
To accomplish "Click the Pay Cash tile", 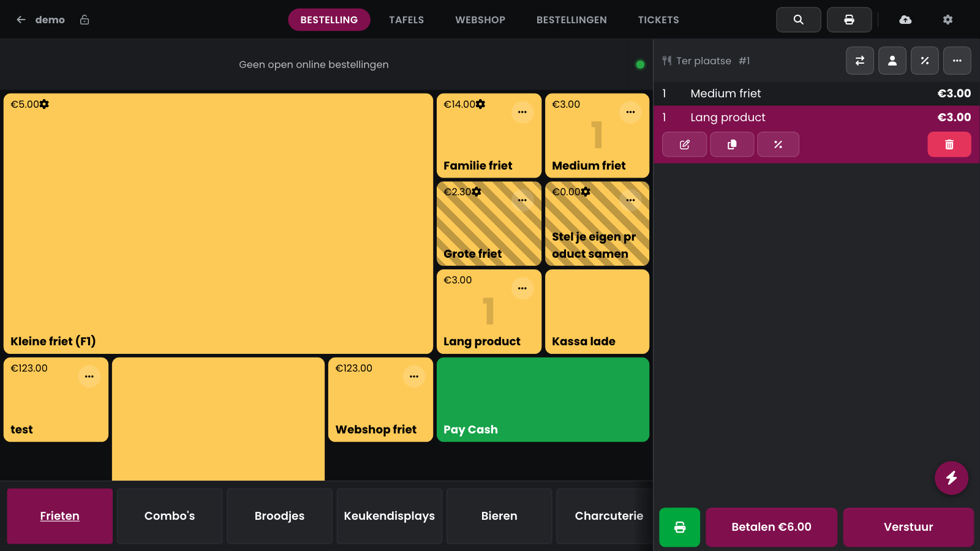I will pos(543,400).
